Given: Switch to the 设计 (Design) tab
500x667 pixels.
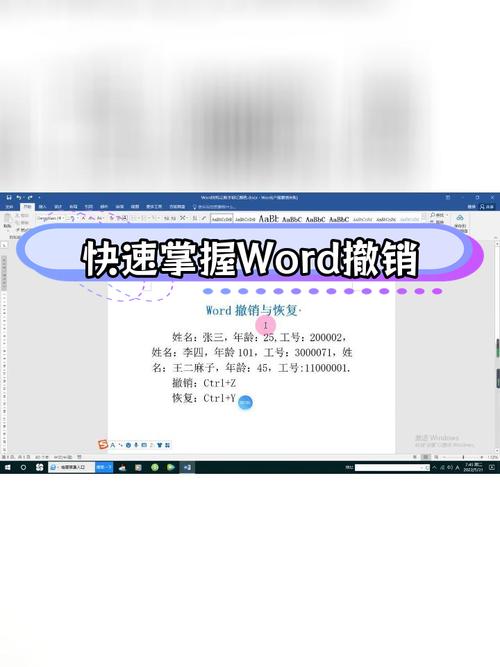Looking at the screenshot, I should pyautogui.click(x=58, y=207).
